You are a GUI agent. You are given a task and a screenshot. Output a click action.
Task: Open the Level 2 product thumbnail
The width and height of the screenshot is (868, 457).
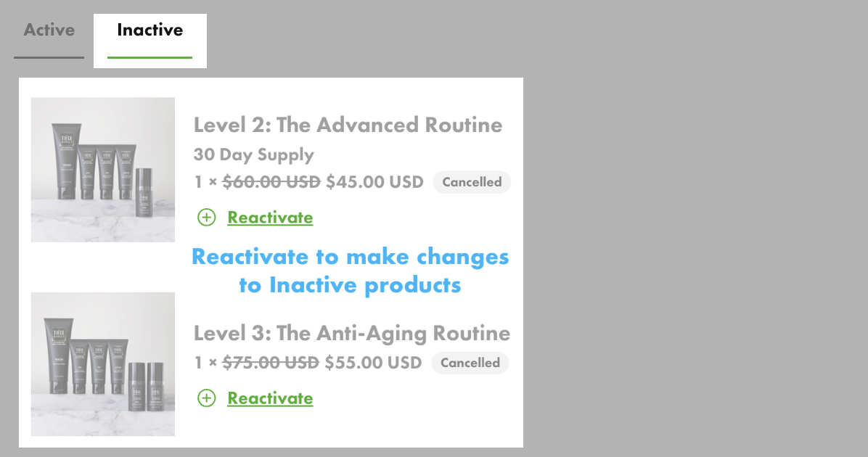(x=103, y=169)
